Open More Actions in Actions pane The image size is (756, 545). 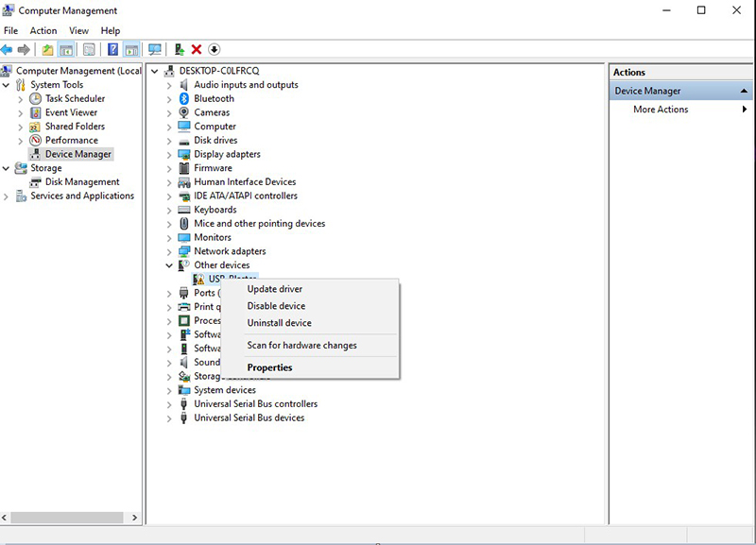pos(661,110)
